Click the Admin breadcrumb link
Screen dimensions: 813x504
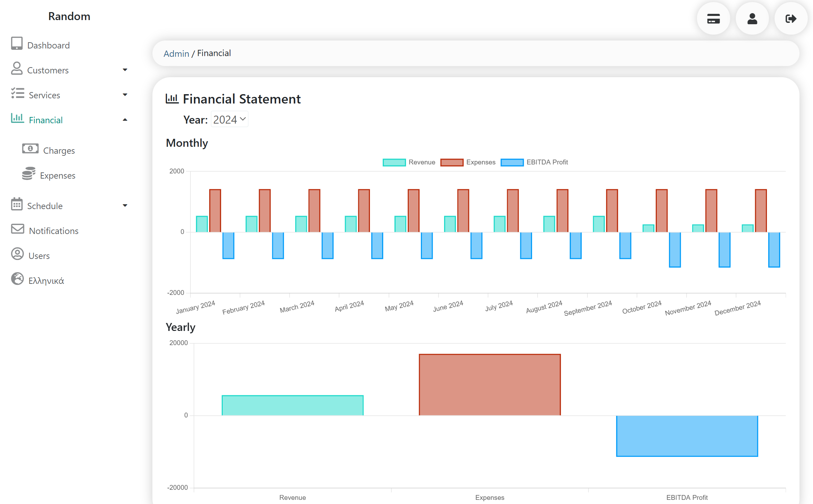point(176,54)
